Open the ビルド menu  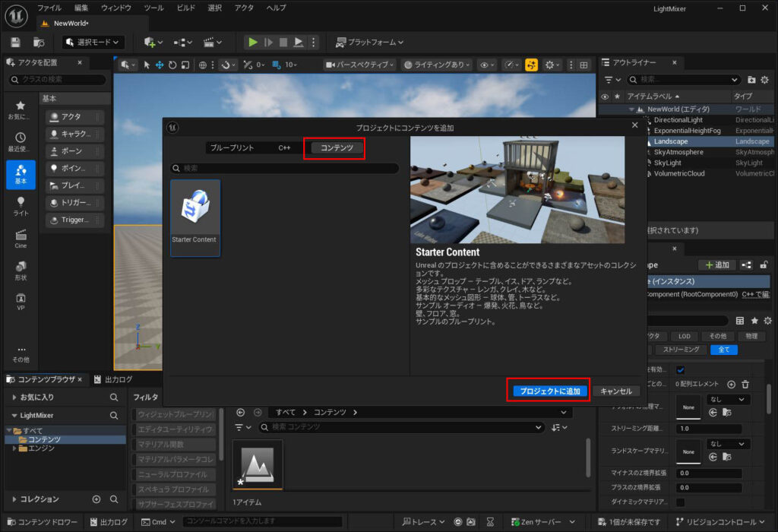coord(185,8)
